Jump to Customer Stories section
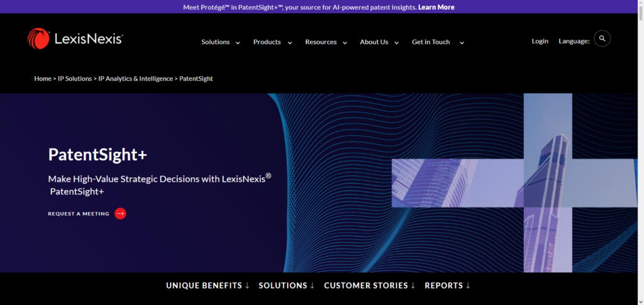This screenshot has width=644, height=305. pyautogui.click(x=370, y=286)
